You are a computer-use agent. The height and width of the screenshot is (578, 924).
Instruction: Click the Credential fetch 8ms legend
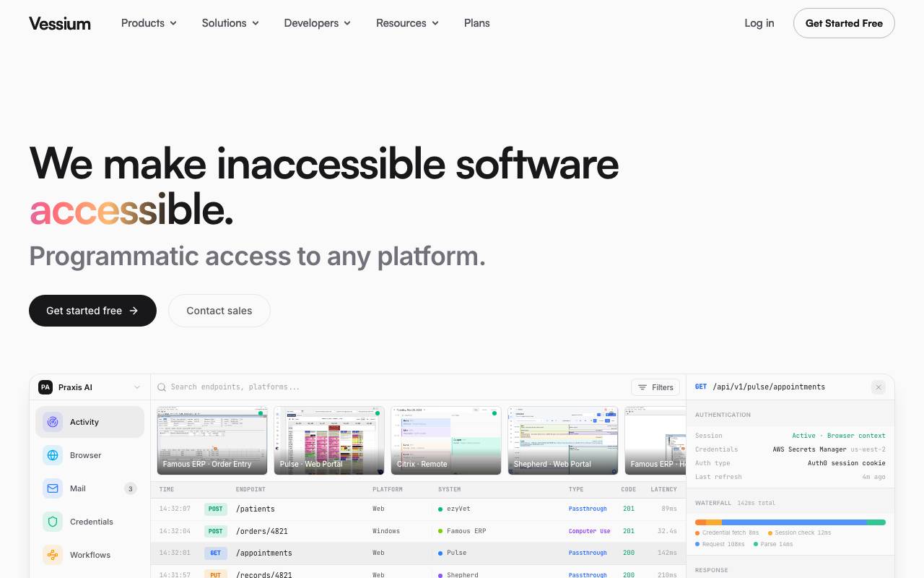(x=727, y=532)
